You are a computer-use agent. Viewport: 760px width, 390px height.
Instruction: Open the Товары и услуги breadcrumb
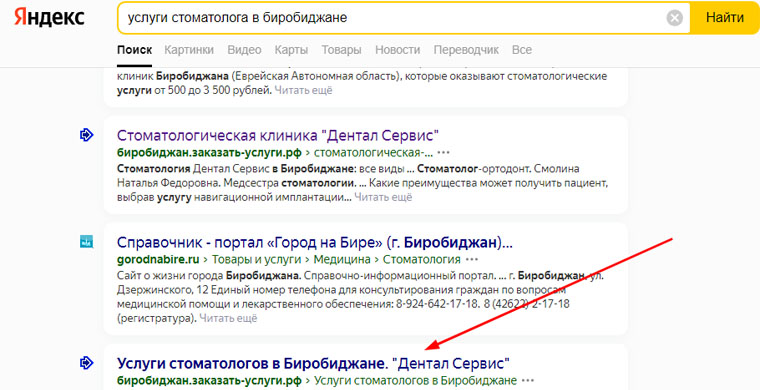tap(256, 260)
